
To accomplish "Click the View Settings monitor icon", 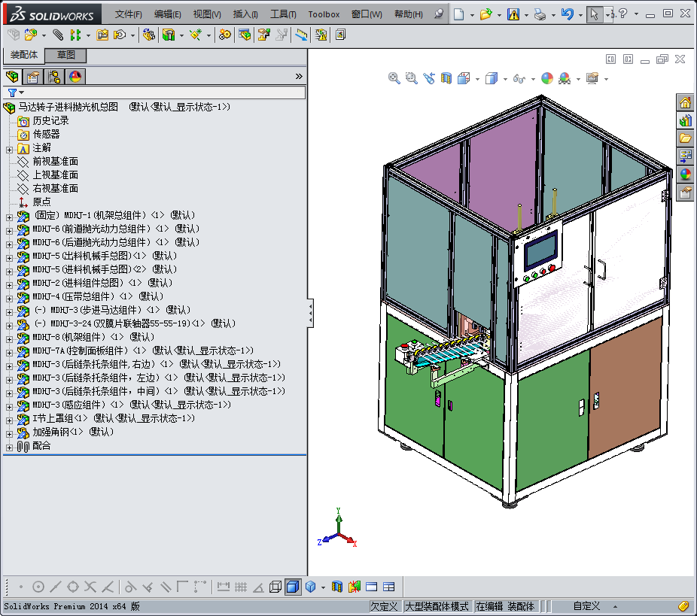I will [x=592, y=79].
